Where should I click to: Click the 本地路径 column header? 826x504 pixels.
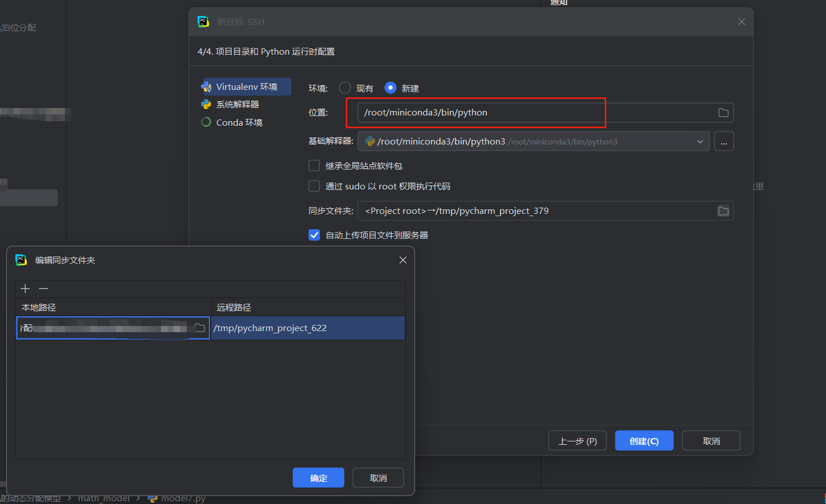[113, 307]
